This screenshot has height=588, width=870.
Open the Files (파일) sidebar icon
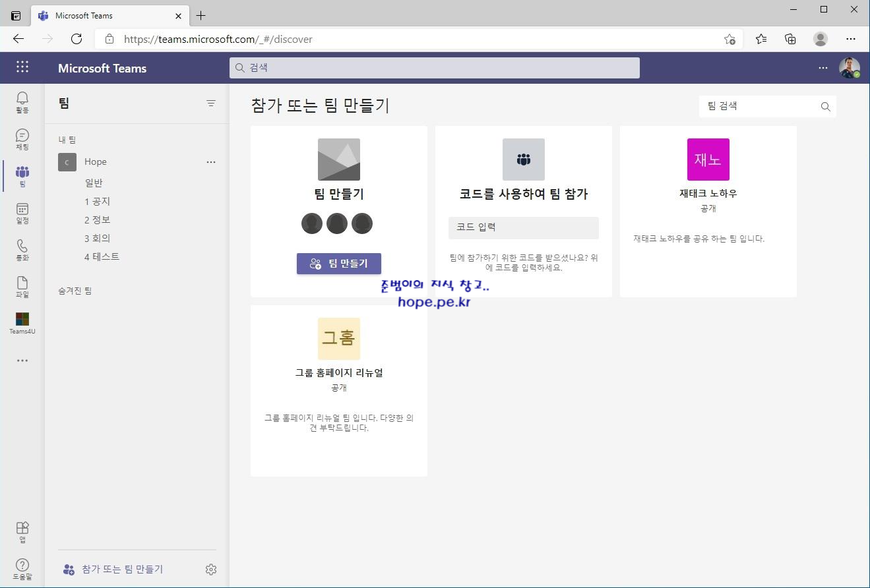22,287
